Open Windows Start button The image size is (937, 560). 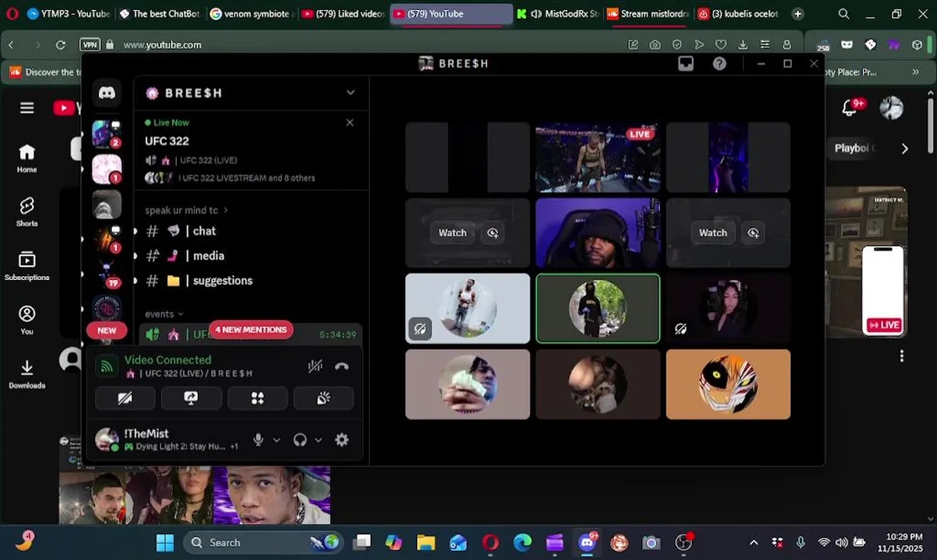[x=165, y=543]
